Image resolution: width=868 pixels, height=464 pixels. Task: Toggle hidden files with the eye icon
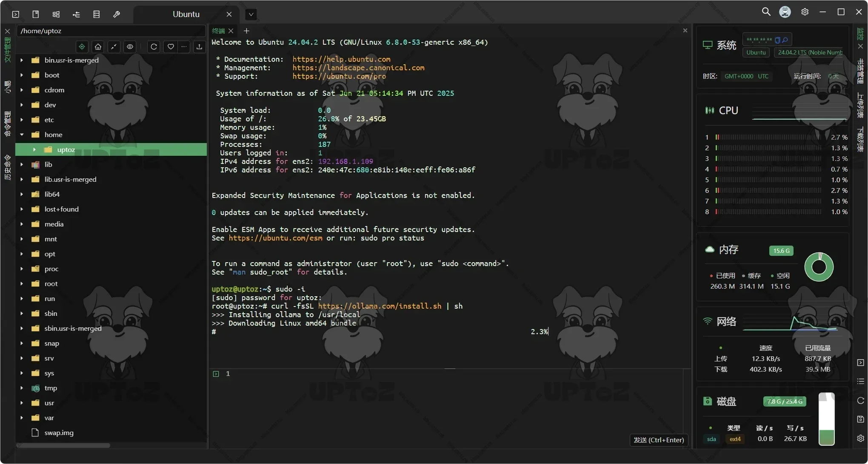point(130,46)
